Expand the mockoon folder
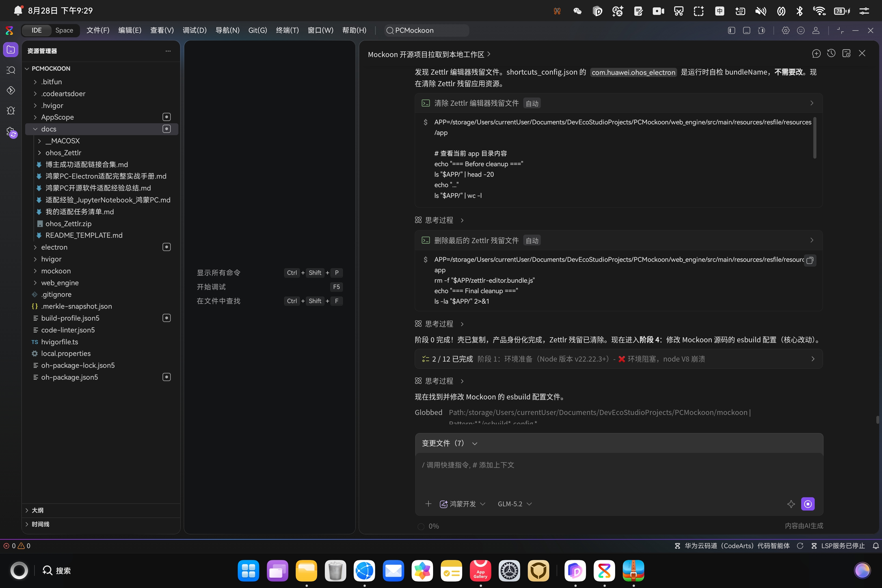This screenshot has width=882, height=588. click(x=35, y=271)
